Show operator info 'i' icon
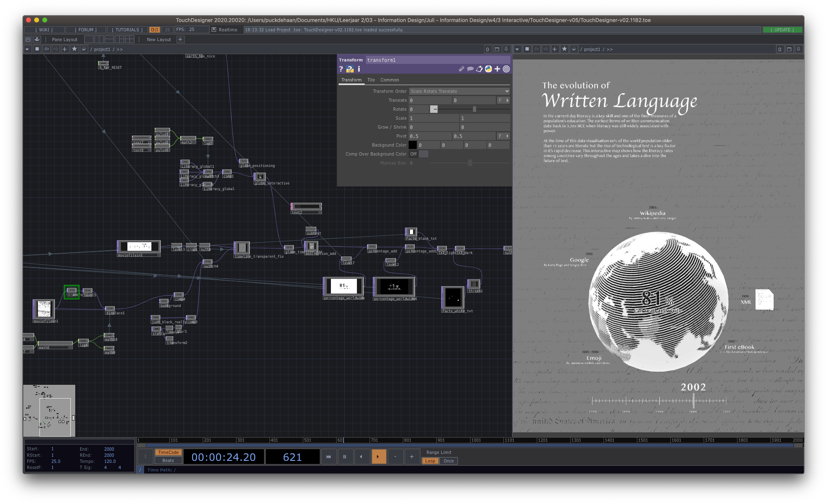Image resolution: width=827 pixels, height=504 pixels. pos(359,69)
